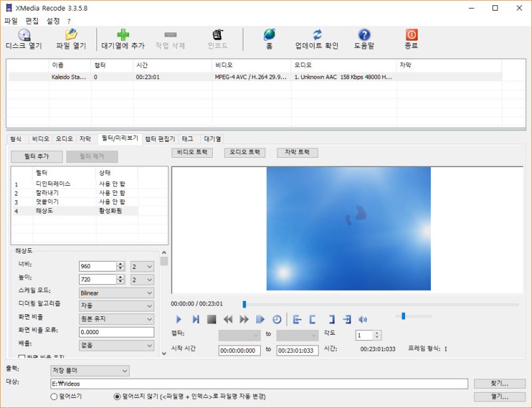Switch to the 자막 tab
The image size is (532, 408).
85,139
